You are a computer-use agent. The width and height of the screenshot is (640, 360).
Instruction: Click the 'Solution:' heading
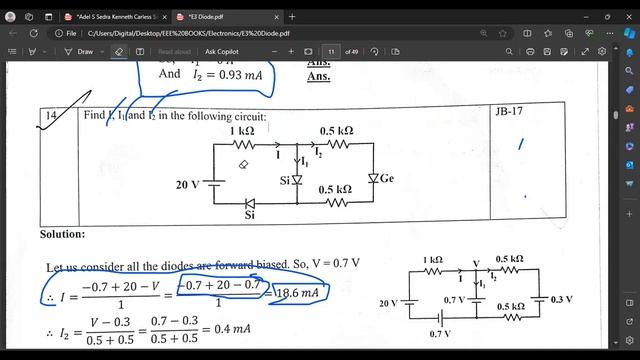62,234
